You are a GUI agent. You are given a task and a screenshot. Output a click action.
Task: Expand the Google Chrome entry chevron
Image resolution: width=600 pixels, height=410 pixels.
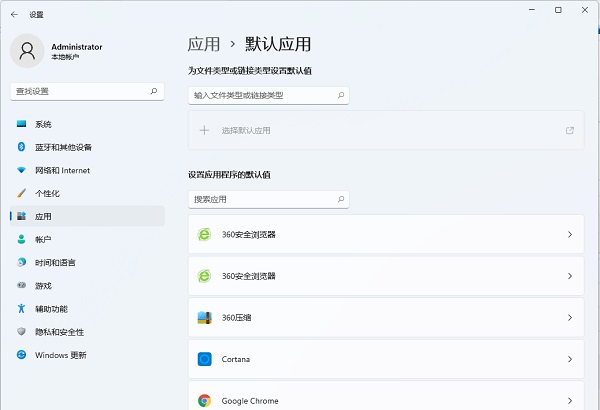pyautogui.click(x=569, y=400)
